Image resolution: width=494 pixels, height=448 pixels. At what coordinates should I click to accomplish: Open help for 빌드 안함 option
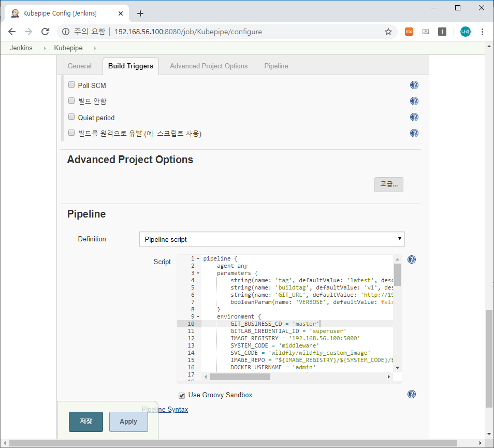tap(414, 101)
